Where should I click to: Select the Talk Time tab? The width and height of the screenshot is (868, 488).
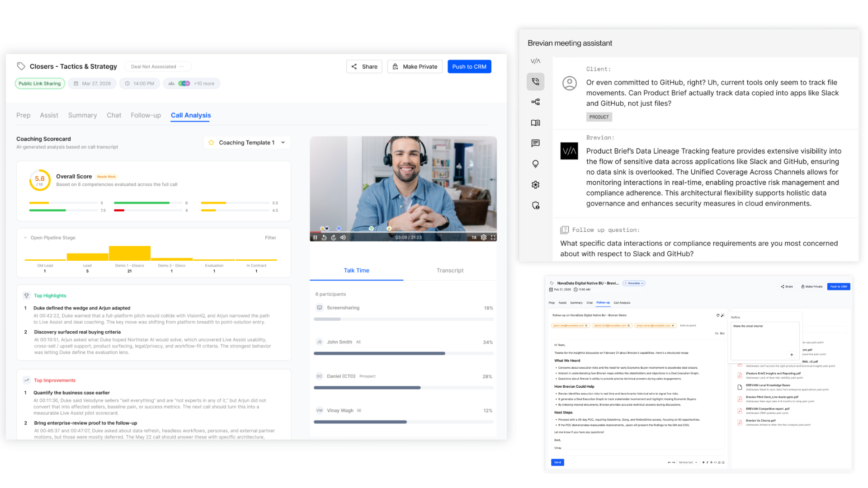[x=356, y=270]
